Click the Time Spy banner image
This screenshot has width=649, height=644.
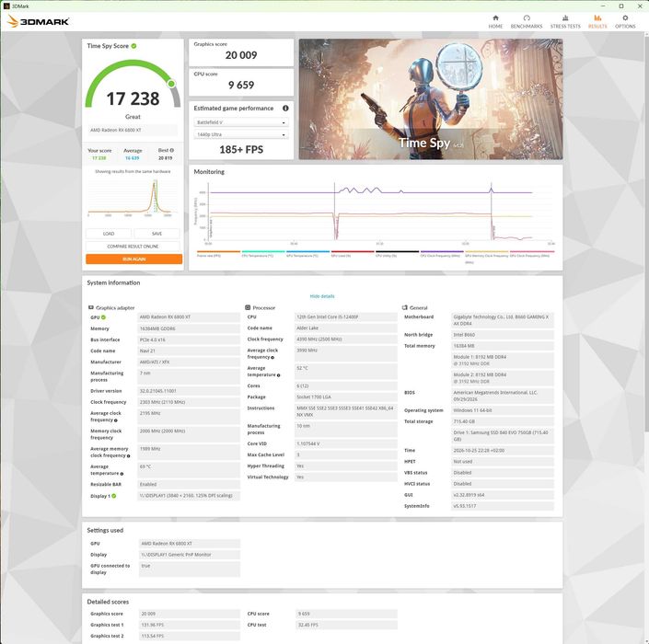pos(431,99)
